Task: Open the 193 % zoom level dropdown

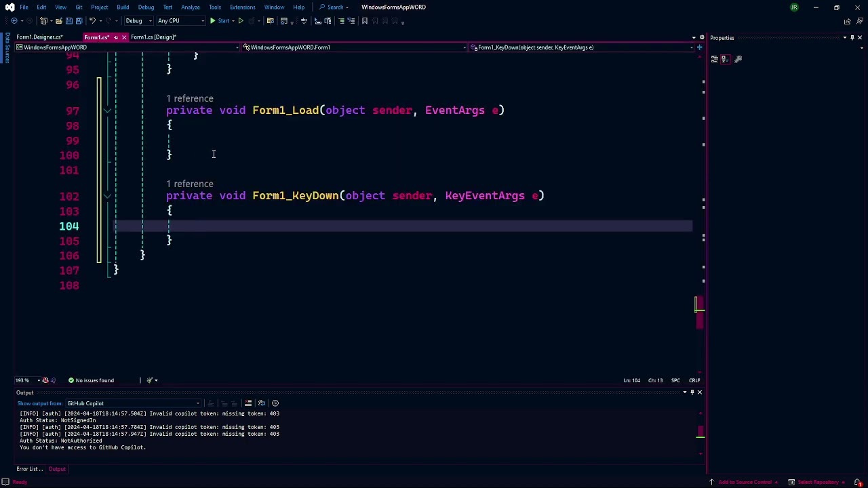Action: (x=27, y=380)
